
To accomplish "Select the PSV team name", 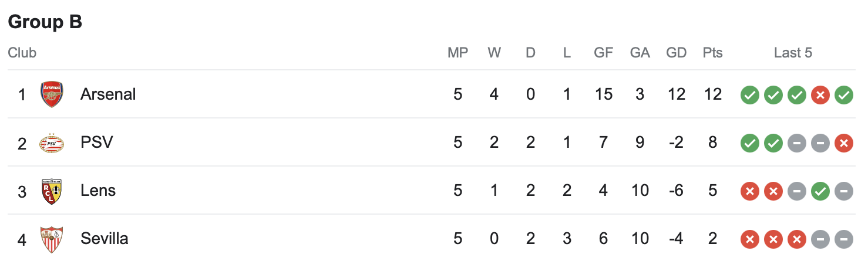I will coord(96,143).
